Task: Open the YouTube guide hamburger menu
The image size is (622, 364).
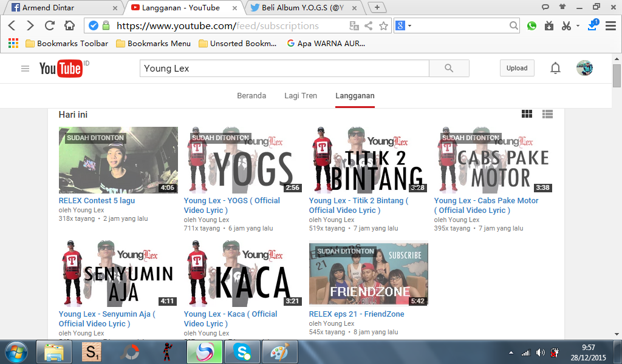Action: pyautogui.click(x=25, y=69)
